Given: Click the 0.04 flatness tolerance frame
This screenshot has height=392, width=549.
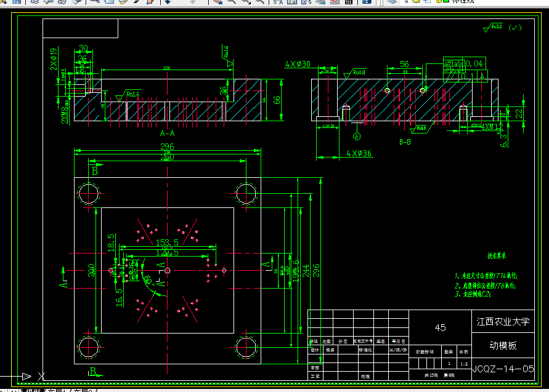Looking at the screenshot, I should point(465,63).
